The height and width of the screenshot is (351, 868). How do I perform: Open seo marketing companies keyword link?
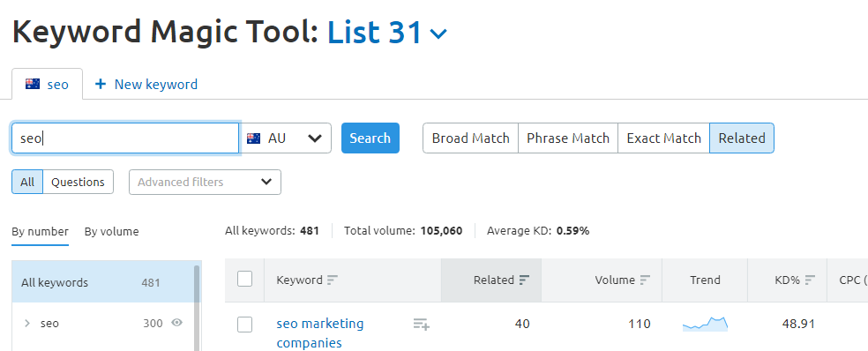click(320, 332)
